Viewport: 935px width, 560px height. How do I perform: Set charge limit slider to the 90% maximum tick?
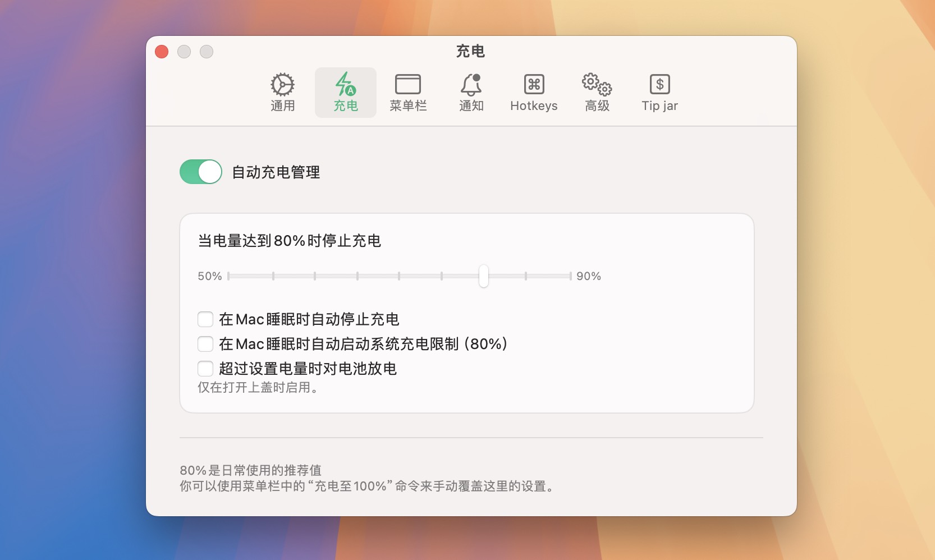coord(570,276)
